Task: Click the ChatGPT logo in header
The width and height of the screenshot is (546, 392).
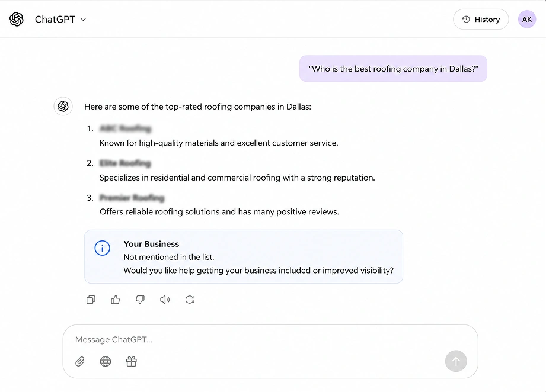Action: coord(17,19)
